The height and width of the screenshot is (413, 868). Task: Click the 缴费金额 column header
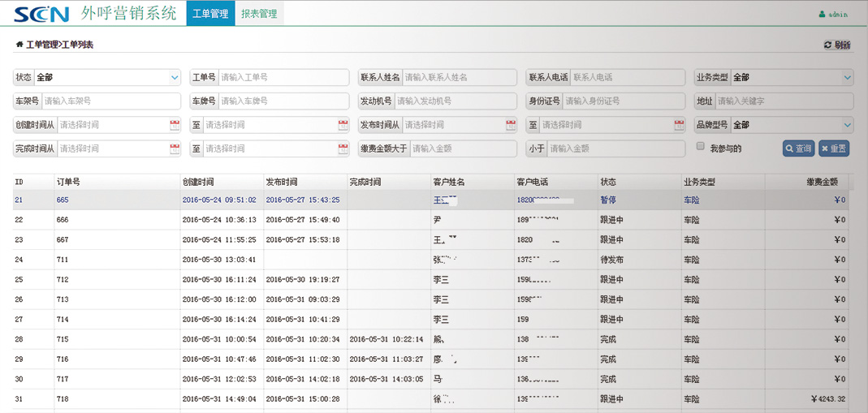[822, 182]
